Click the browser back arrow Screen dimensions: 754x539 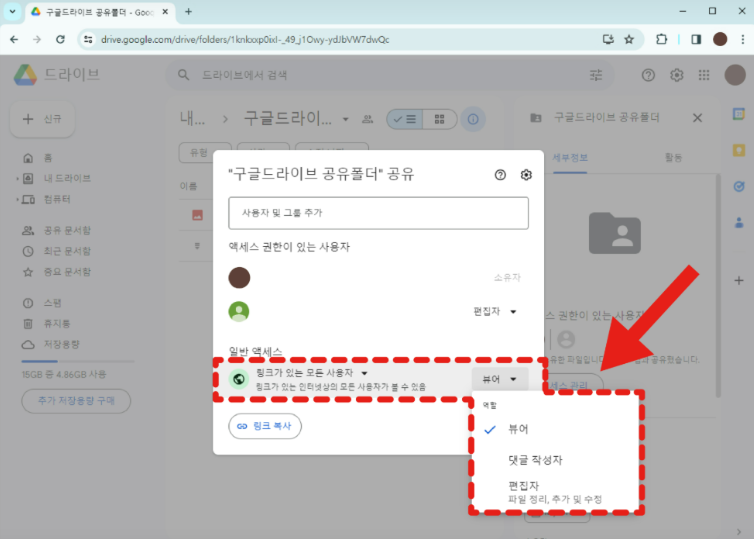tap(14, 39)
